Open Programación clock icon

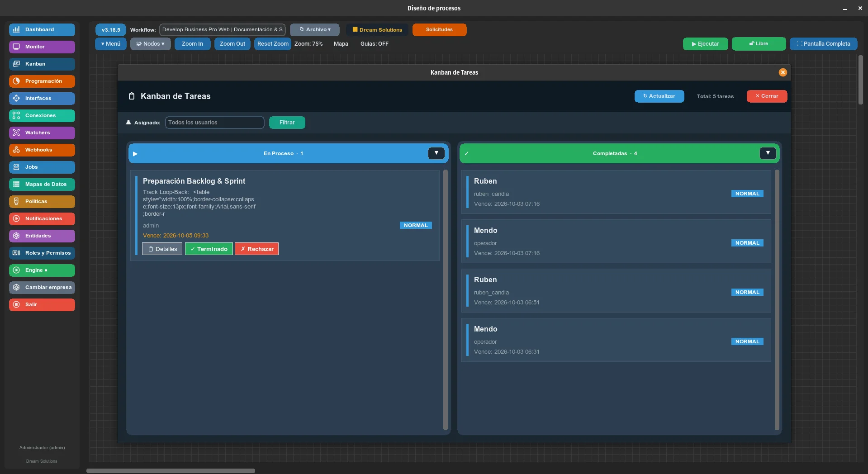[16, 81]
